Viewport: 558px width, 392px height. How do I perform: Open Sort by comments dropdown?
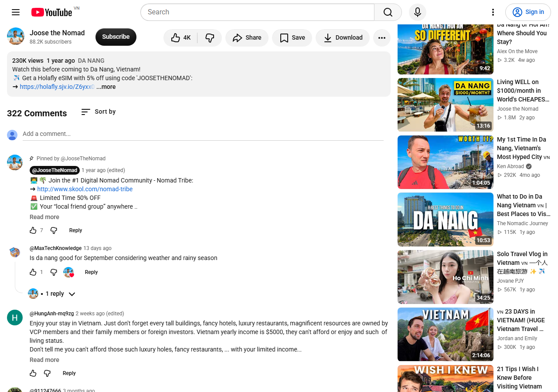(99, 112)
